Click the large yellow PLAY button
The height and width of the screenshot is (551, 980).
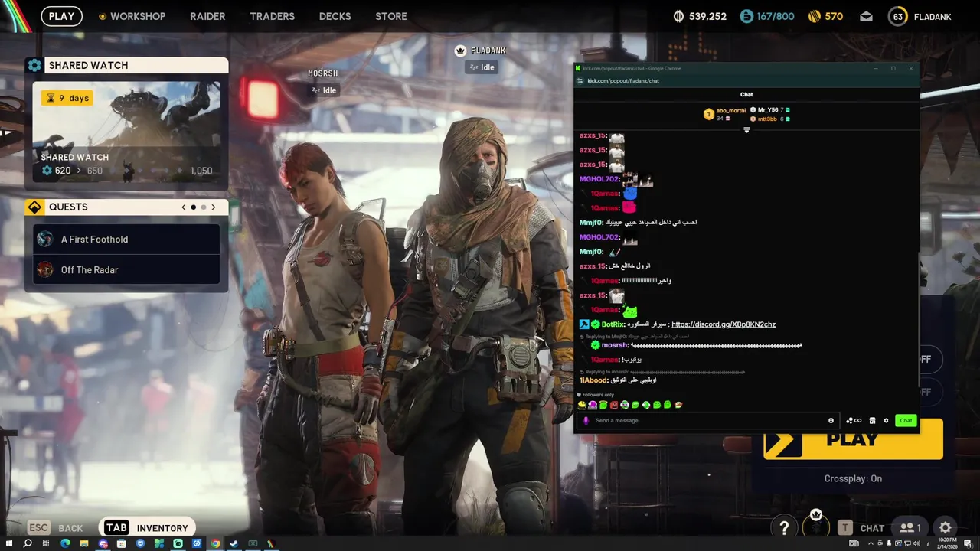853,439
